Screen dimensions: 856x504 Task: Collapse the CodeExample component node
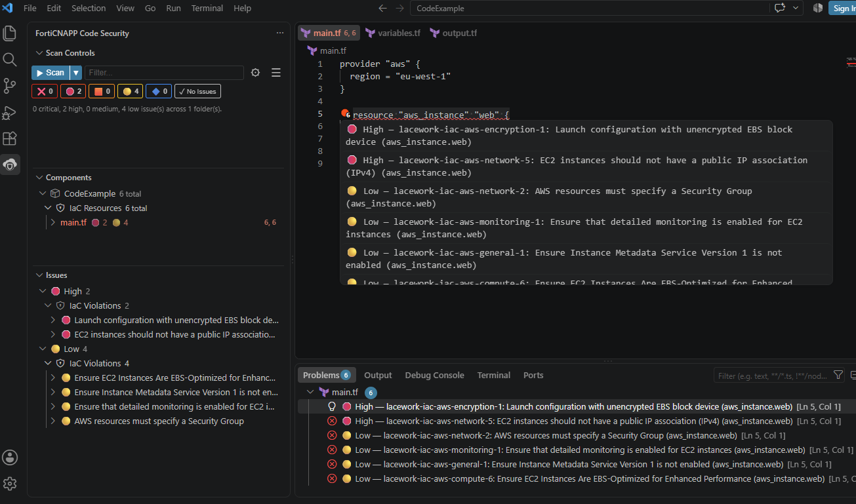click(x=43, y=194)
